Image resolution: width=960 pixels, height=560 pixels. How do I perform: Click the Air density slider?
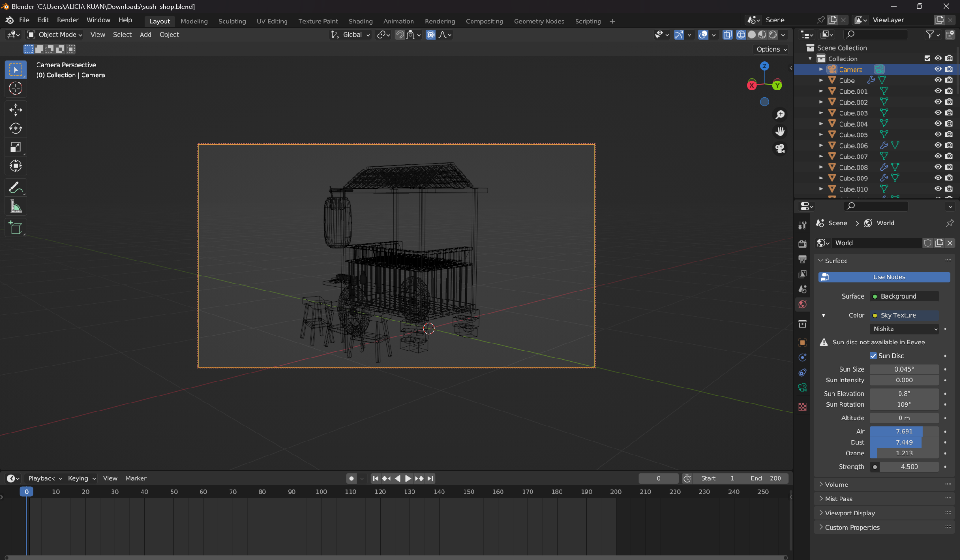click(x=904, y=431)
